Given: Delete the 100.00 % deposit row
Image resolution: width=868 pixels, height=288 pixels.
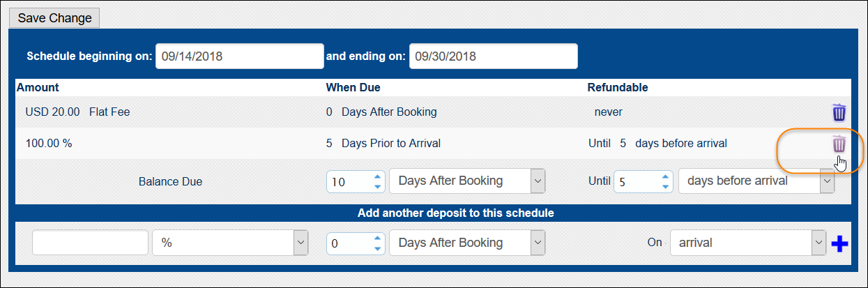Looking at the screenshot, I should point(839,144).
